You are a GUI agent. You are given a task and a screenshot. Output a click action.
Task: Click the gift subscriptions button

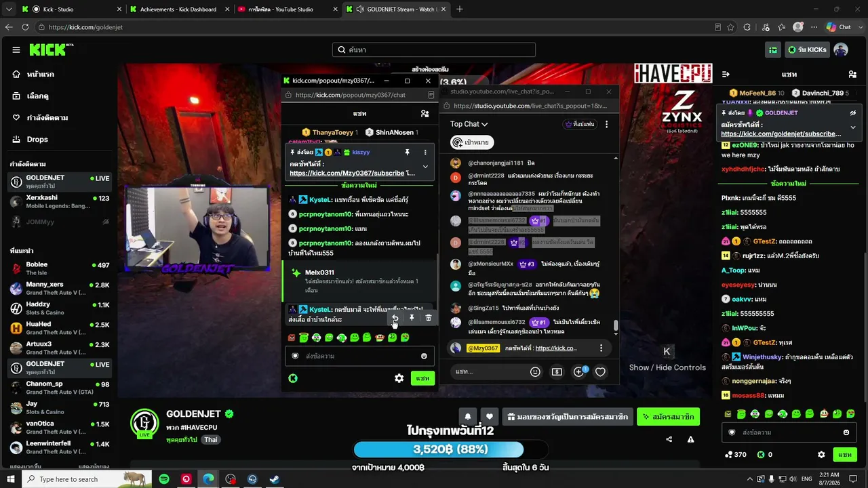[x=568, y=417]
